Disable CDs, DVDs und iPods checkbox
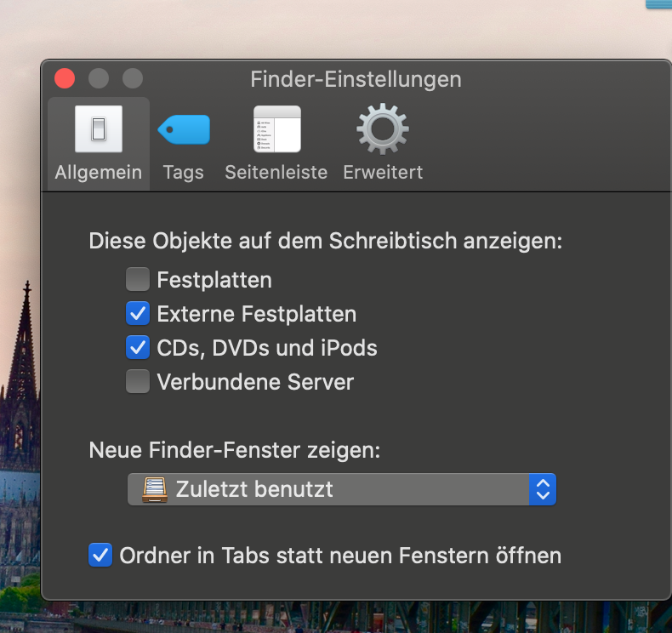Viewport: 672px width, 633px height. click(x=137, y=348)
